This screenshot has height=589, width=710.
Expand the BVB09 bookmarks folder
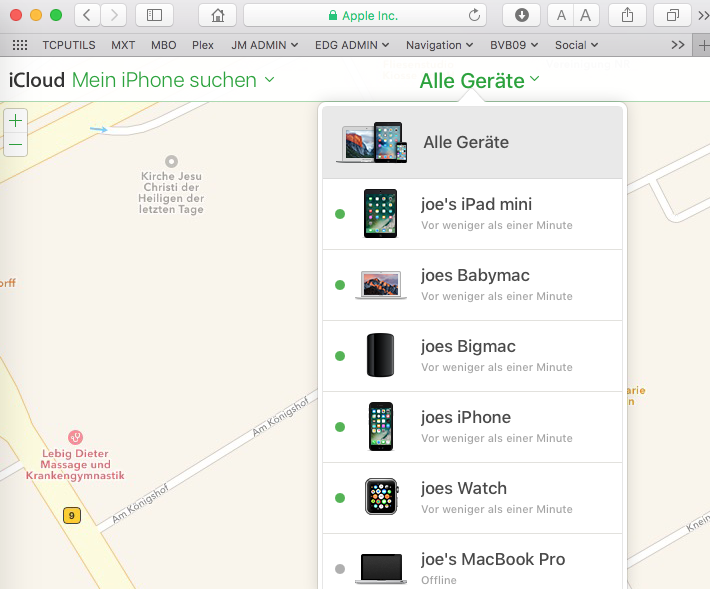coord(514,45)
